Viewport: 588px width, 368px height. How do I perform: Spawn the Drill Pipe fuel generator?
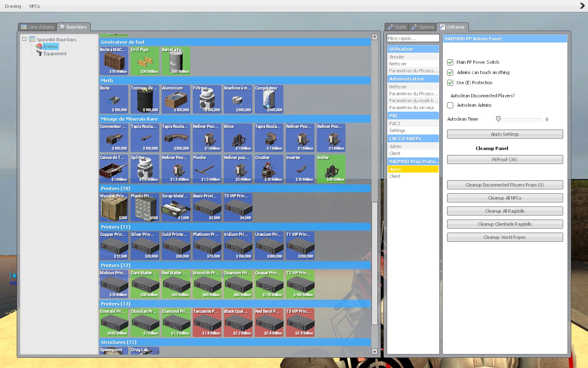tap(145, 61)
